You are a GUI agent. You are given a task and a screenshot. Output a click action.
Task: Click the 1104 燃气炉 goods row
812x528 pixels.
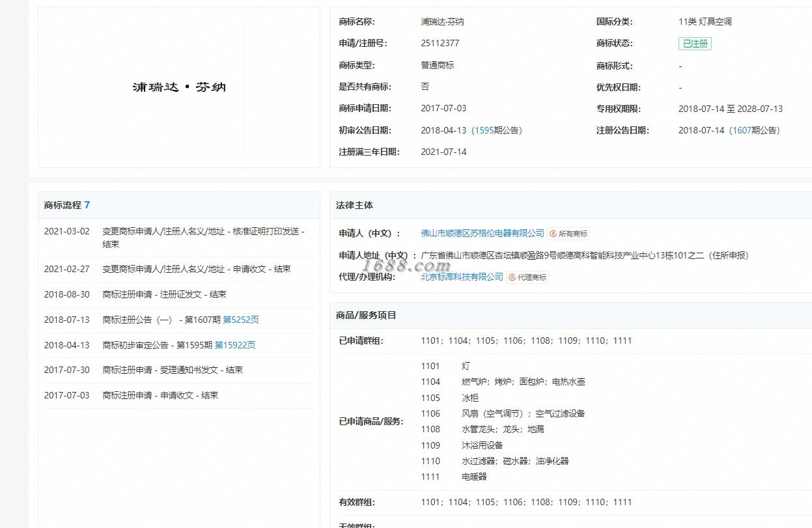[x=503, y=382]
